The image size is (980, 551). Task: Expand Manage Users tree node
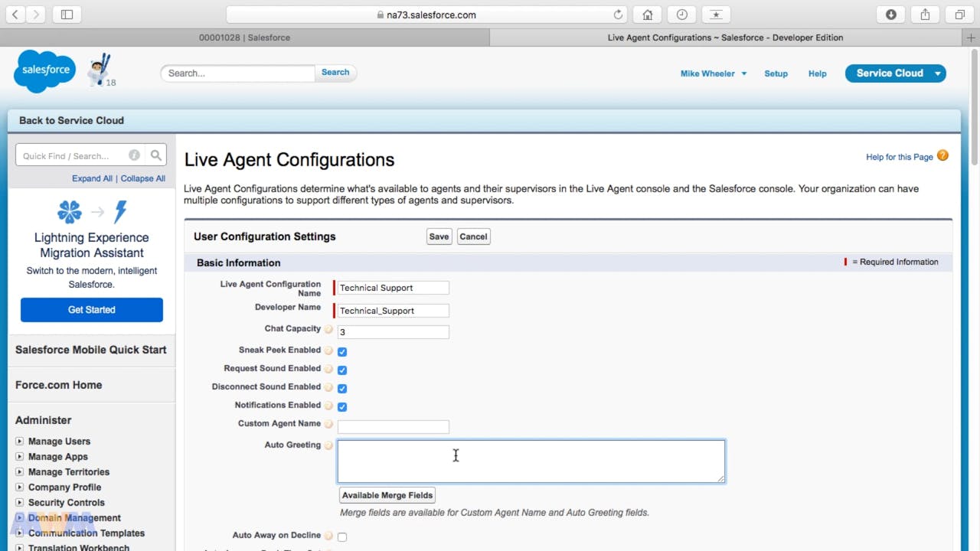pyautogui.click(x=20, y=442)
